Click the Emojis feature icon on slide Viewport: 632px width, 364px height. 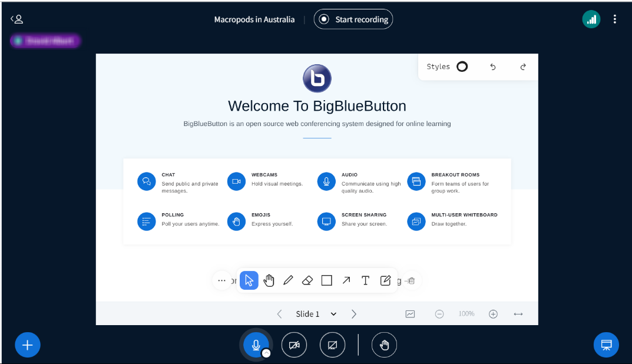tap(236, 221)
